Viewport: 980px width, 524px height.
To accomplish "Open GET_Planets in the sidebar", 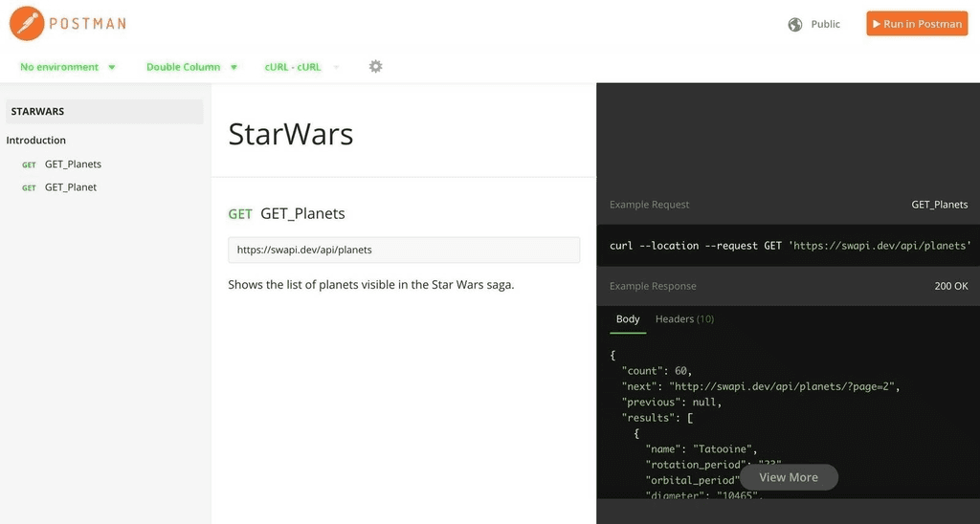I will (73, 164).
